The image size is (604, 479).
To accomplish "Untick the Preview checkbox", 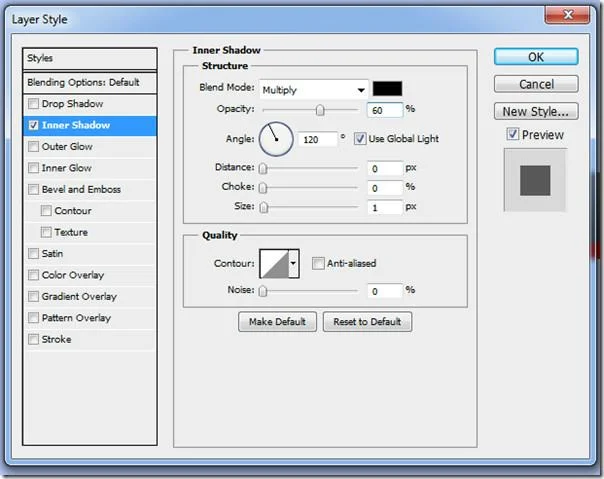I will coord(513,134).
